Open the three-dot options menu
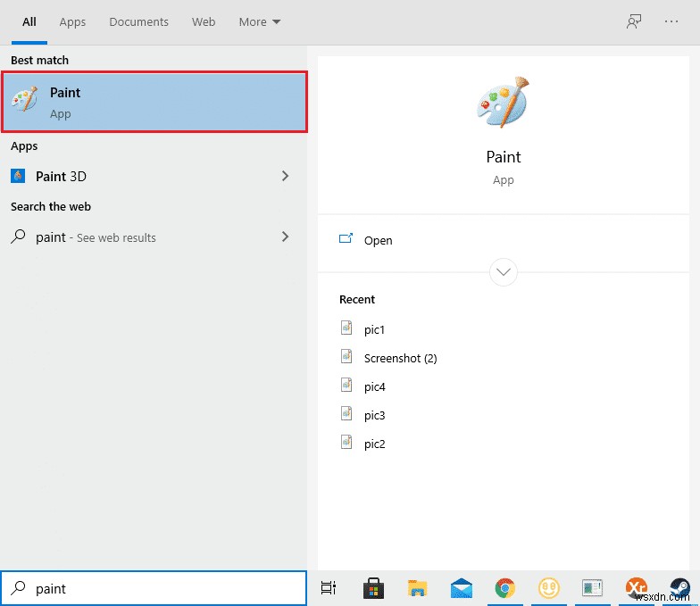This screenshot has width=700, height=606. (x=671, y=21)
